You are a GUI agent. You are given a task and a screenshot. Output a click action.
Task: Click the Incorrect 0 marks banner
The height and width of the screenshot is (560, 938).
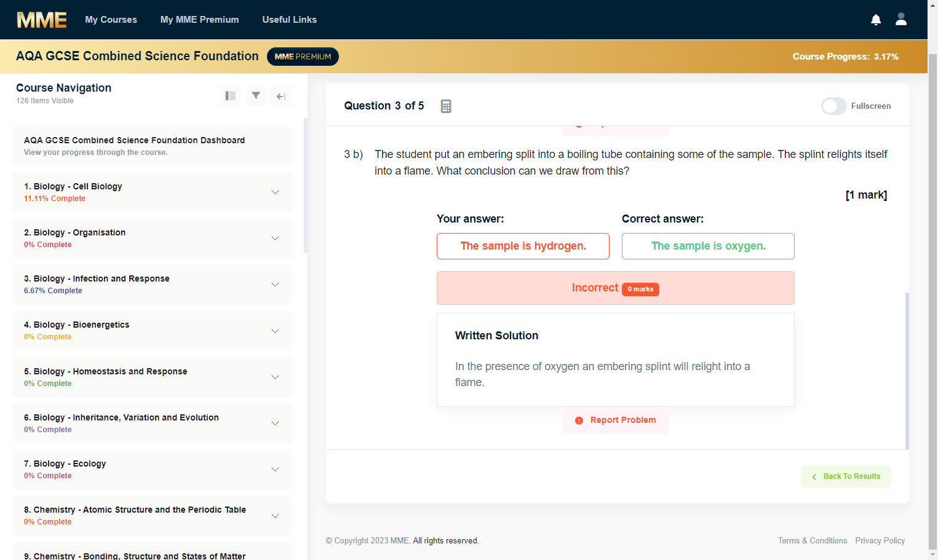point(615,288)
